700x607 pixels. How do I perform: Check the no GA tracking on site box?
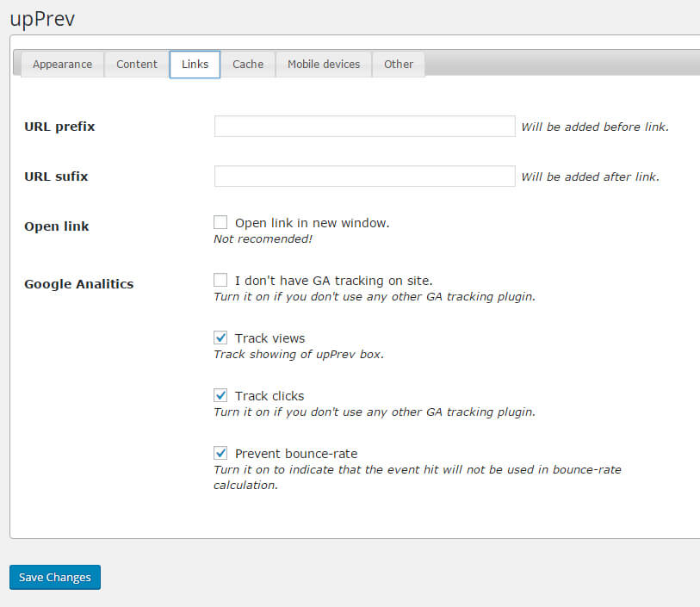(220, 280)
